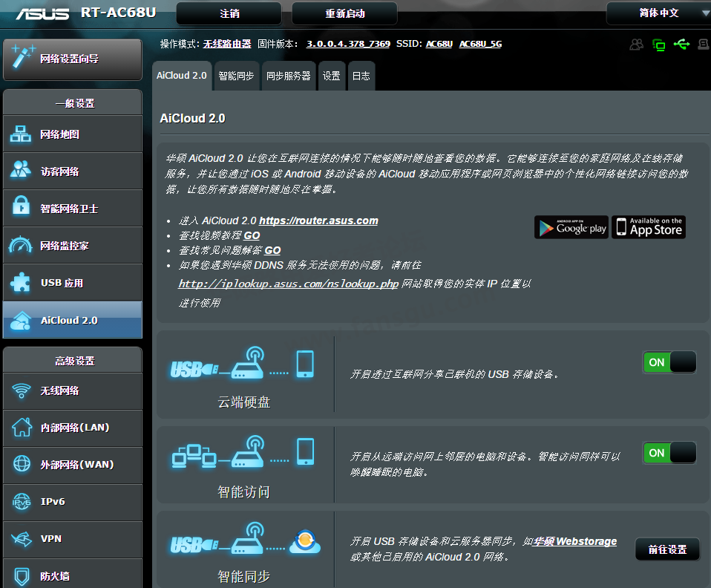The image size is (711, 588).
Task: Click the printer status icon at top right edge
Action: [x=704, y=44]
